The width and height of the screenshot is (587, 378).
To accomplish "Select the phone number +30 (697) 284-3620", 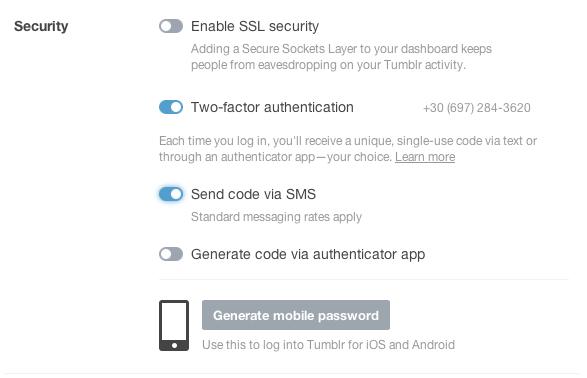I will (x=477, y=108).
